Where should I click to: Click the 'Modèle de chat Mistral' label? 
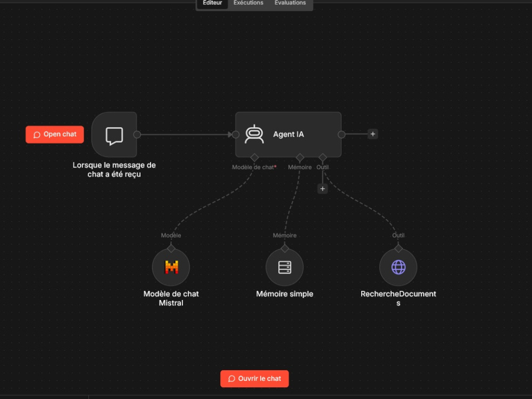(171, 298)
